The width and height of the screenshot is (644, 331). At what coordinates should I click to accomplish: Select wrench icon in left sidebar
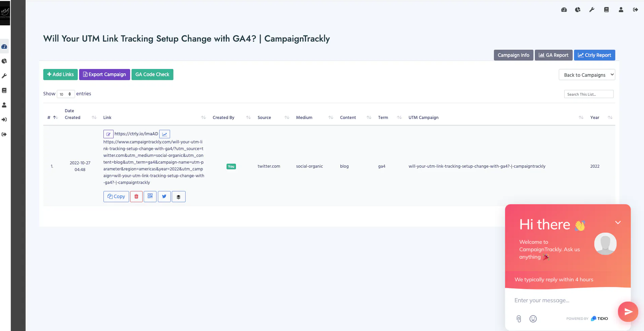4,76
